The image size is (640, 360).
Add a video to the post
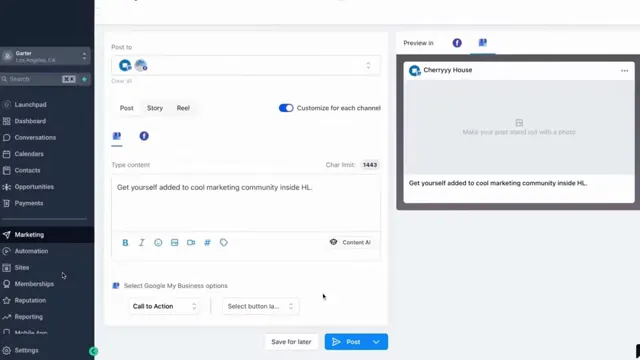191,242
